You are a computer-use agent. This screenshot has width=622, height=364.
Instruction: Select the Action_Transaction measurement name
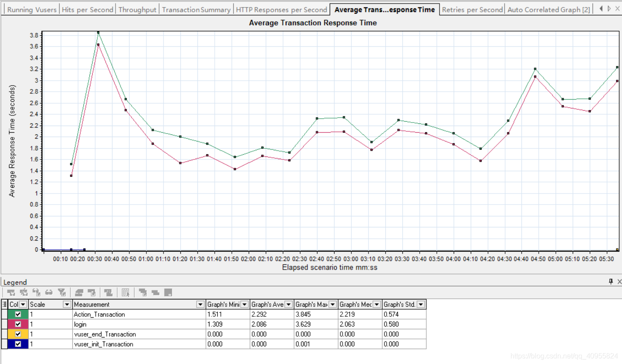coord(99,314)
